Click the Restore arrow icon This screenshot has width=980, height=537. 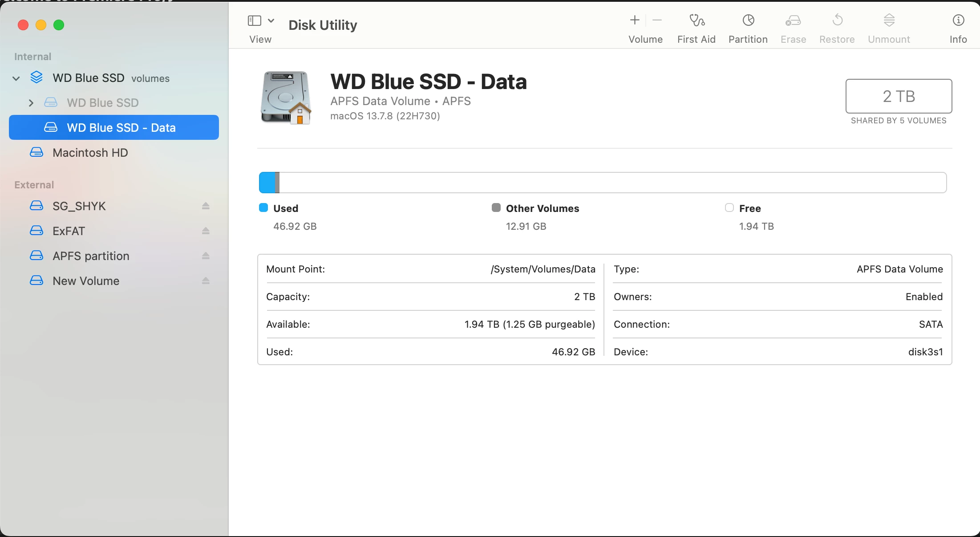[837, 20]
